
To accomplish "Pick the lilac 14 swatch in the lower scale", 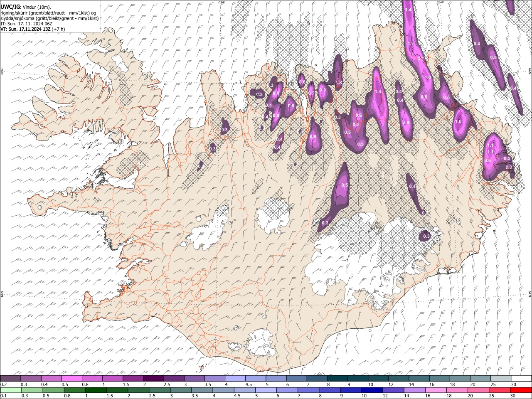I will click(414, 390).
